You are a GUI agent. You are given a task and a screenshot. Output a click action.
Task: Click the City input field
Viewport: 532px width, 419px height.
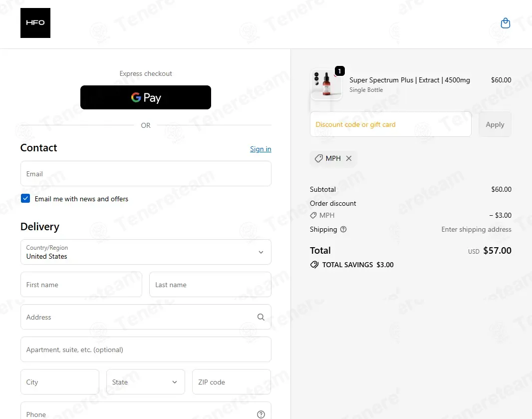click(60, 382)
